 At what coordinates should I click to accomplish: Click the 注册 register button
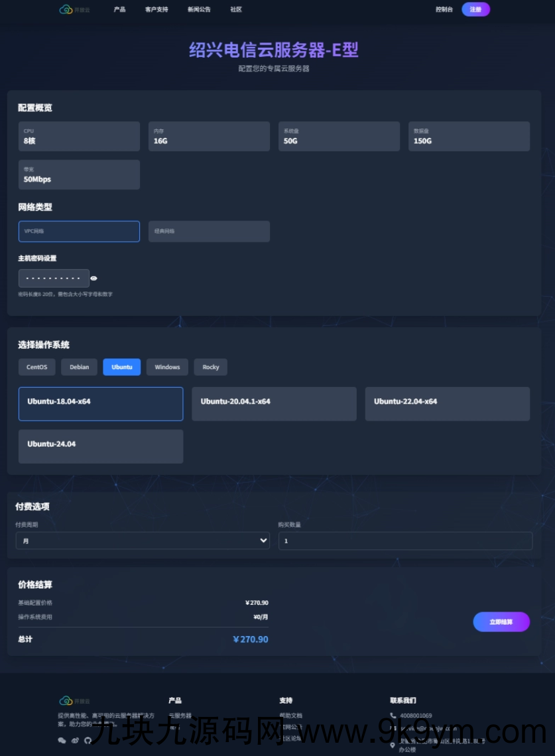475,9
